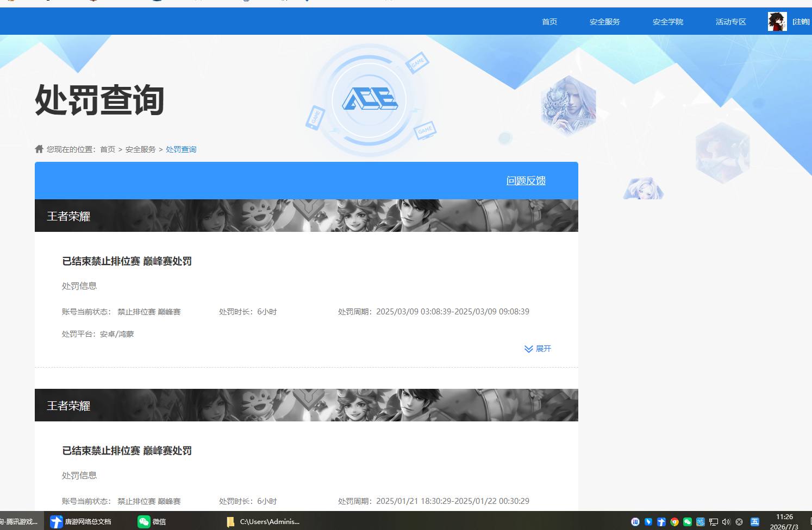Click the second 王者荣耀 banner header
Image resolution: width=812 pixels, height=530 pixels.
[x=307, y=405]
